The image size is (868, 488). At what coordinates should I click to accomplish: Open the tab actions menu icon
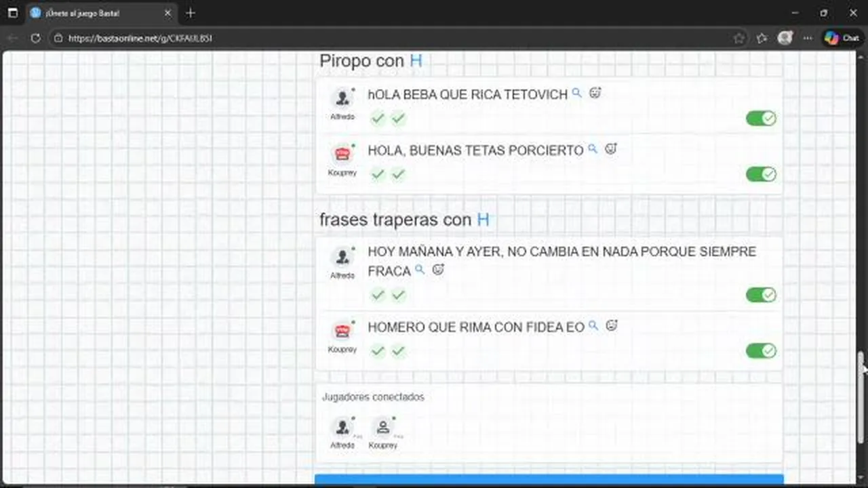pyautogui.click(x=12, y=13)
